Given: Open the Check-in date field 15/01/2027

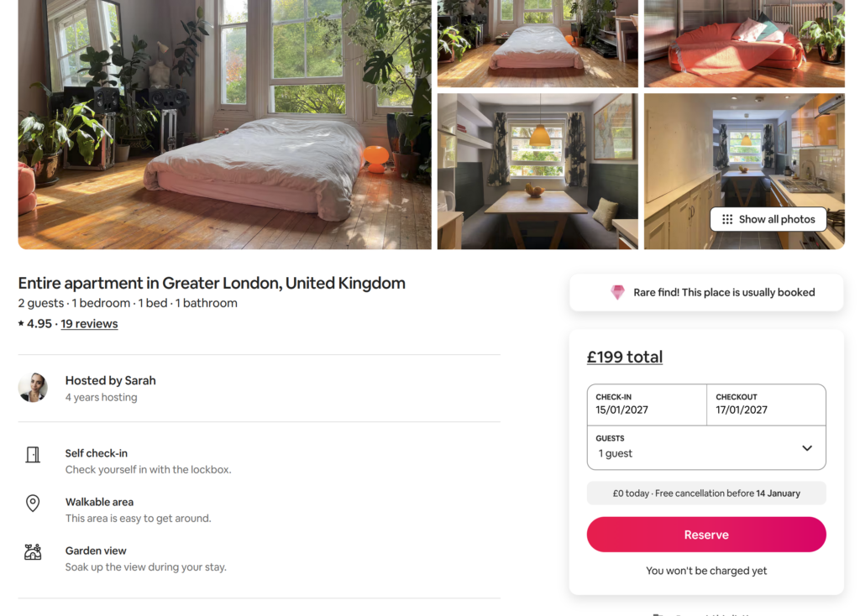Looking at the screenshot, I should (647, 405).
